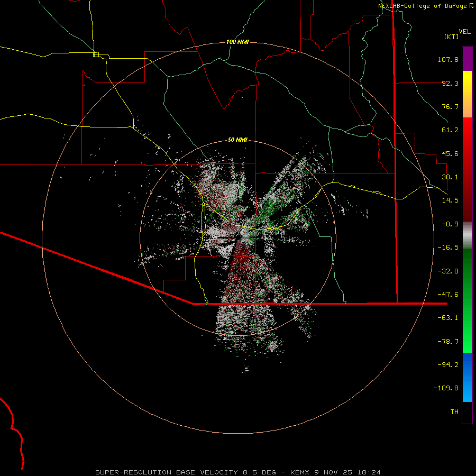Click the -94.2 velocity scale value
Screen dimensions: 476x476
point(448,365)
